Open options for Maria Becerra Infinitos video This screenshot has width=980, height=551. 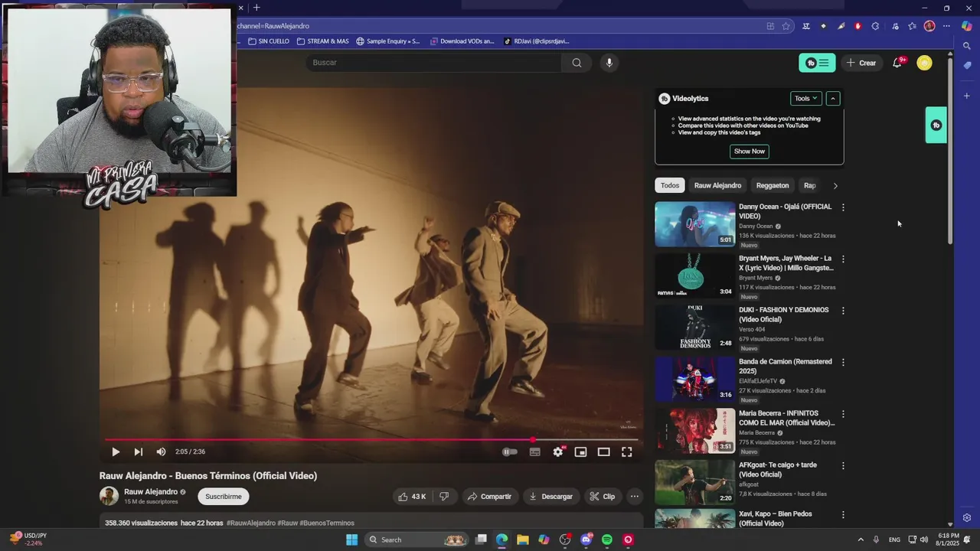[x=843, y=414]
